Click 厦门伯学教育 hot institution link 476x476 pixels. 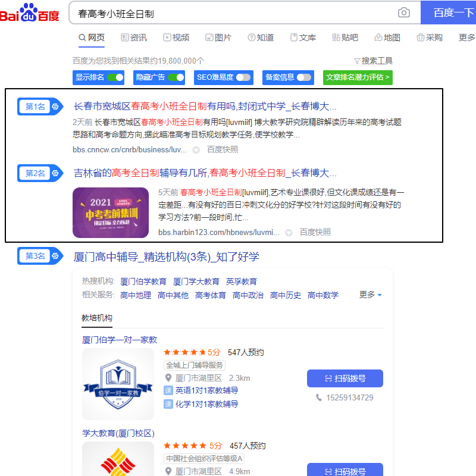tap(143, 281)
